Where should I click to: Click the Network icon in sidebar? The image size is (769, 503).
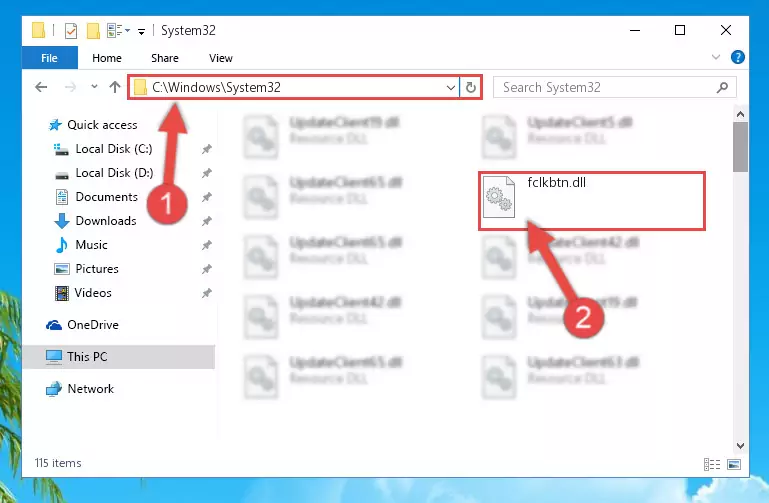click(x=53, y=389)
